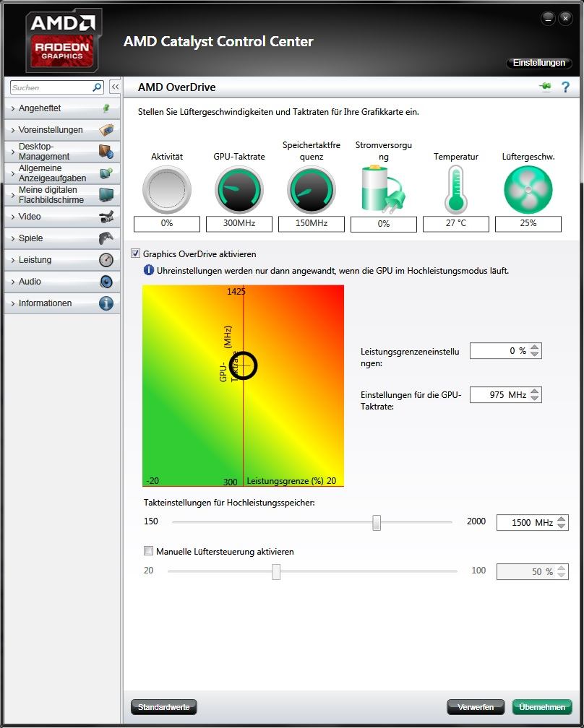Enable Manuelle Lüftersteuerung aktivieren checkbox

pos(148,551)
